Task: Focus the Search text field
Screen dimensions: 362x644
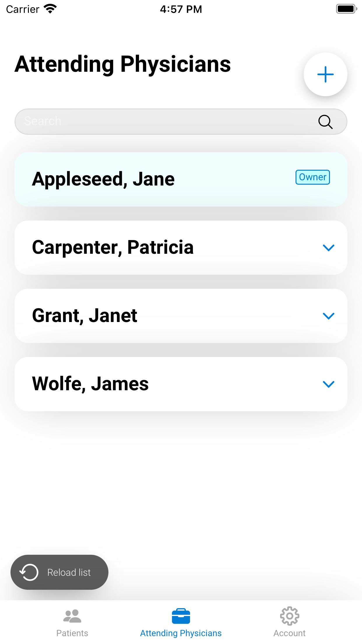Action: coord(163,122)
